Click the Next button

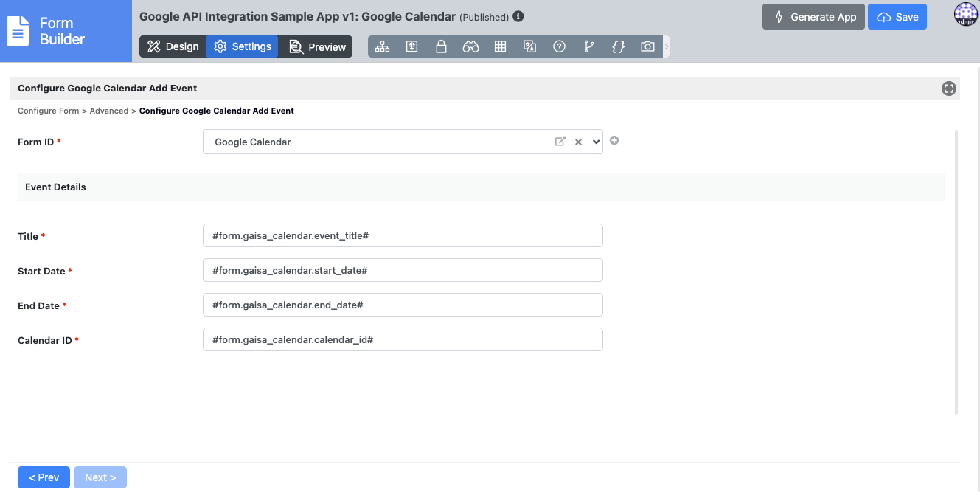pos(100,477)
